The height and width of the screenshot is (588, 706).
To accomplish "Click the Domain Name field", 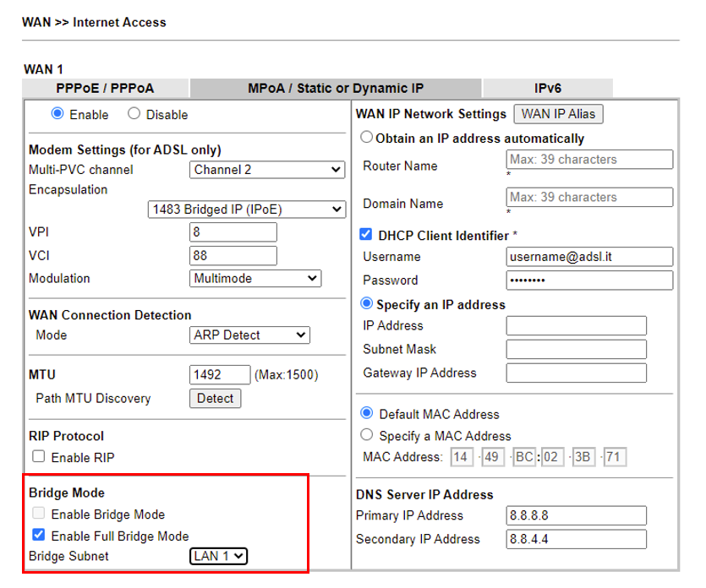I will coord(589,197).
